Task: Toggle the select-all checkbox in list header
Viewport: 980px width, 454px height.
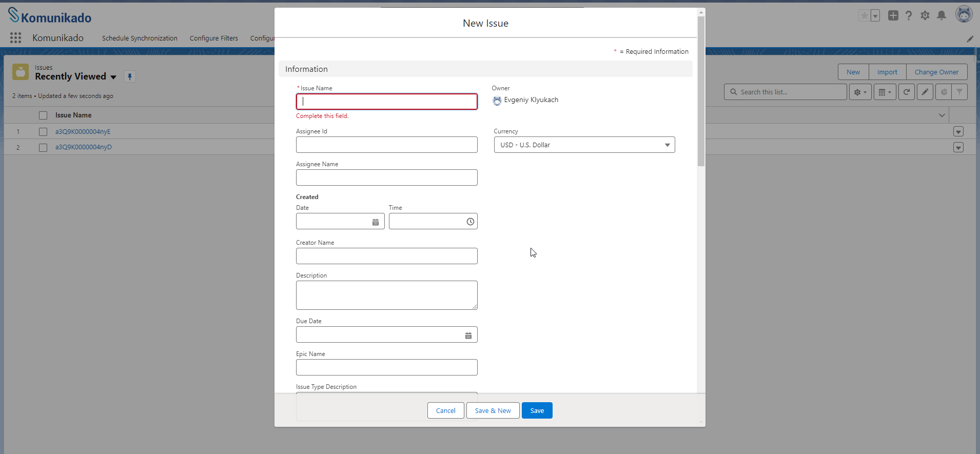Action: point(43,115)
